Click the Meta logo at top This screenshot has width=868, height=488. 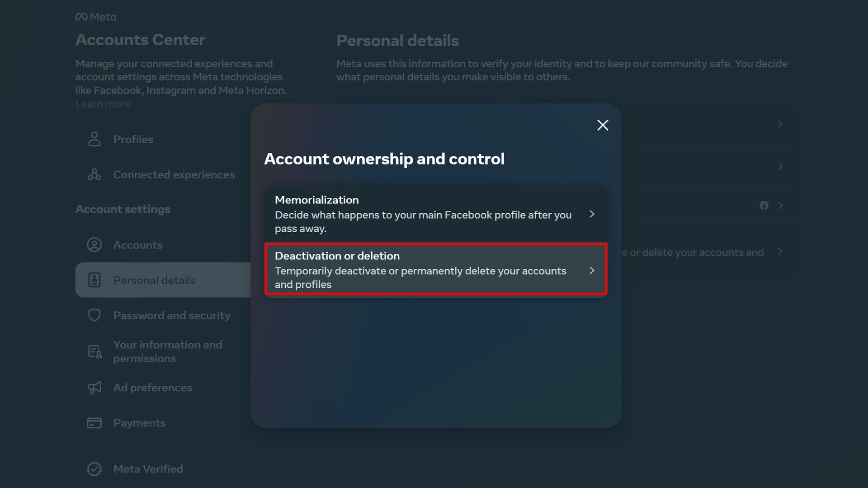[96, 17]
